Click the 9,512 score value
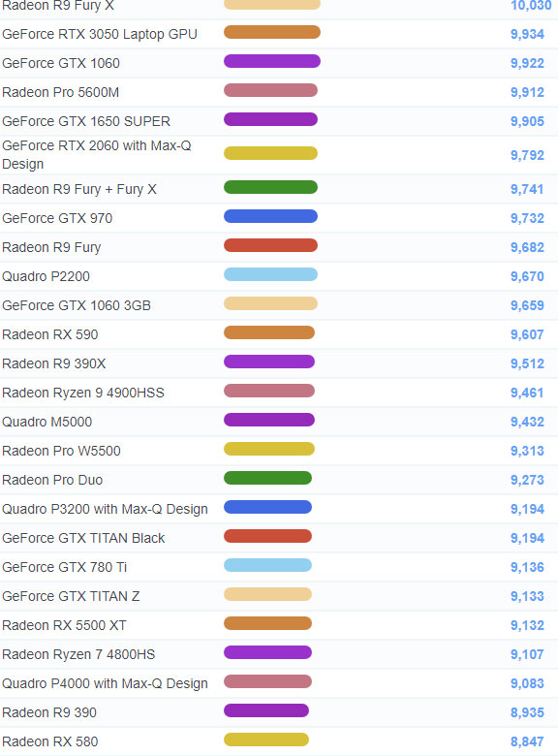 pos(527,363)
